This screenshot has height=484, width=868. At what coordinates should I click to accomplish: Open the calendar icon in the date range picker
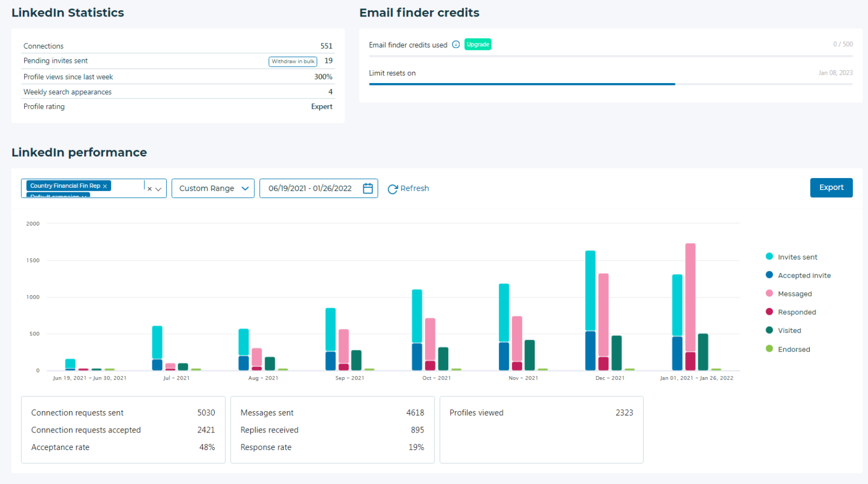367,188
